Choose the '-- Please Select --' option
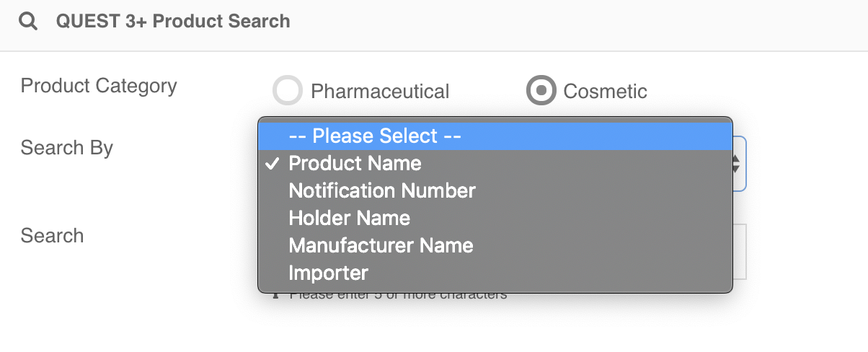This screenshot has width=868, height=352. click(x=495, y=136)
